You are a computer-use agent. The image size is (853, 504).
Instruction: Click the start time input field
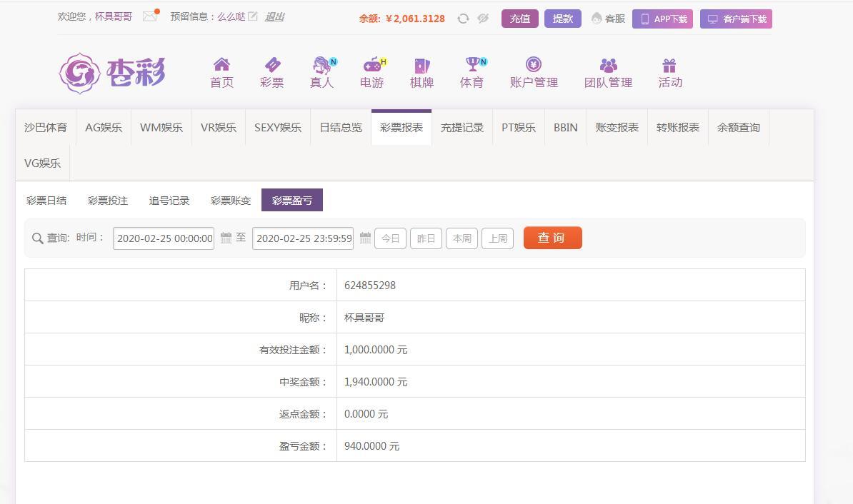(x=164, y=238)
